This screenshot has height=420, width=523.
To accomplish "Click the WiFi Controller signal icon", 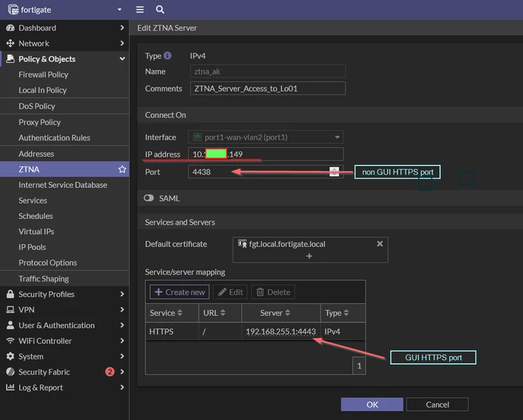I will pos(11,341).
